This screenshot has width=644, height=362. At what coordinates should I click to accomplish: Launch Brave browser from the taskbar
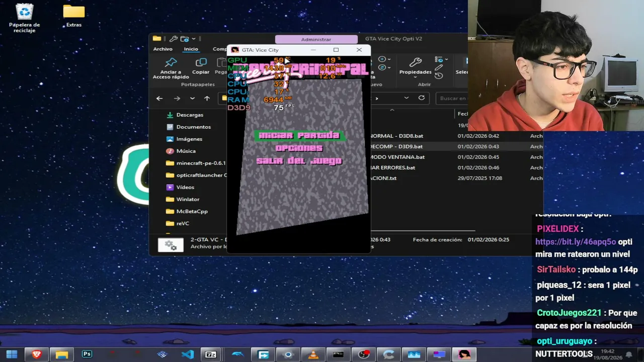click(37, 354)
